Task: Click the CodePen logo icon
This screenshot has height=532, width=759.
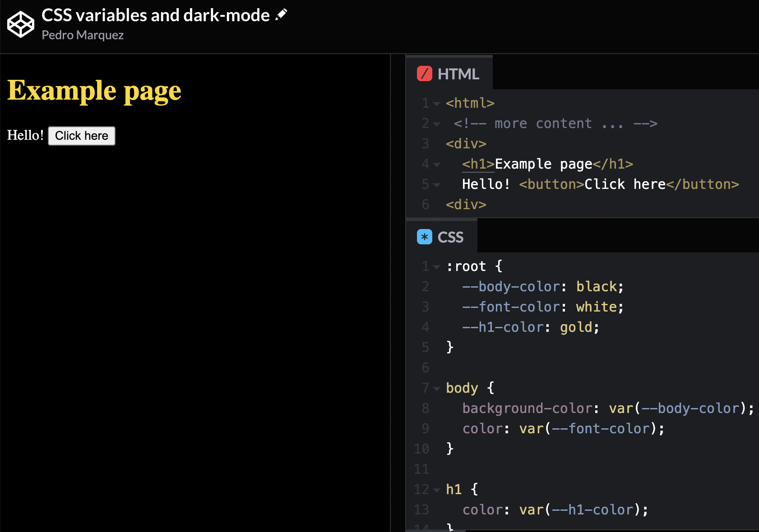Action: click(20, 24)
